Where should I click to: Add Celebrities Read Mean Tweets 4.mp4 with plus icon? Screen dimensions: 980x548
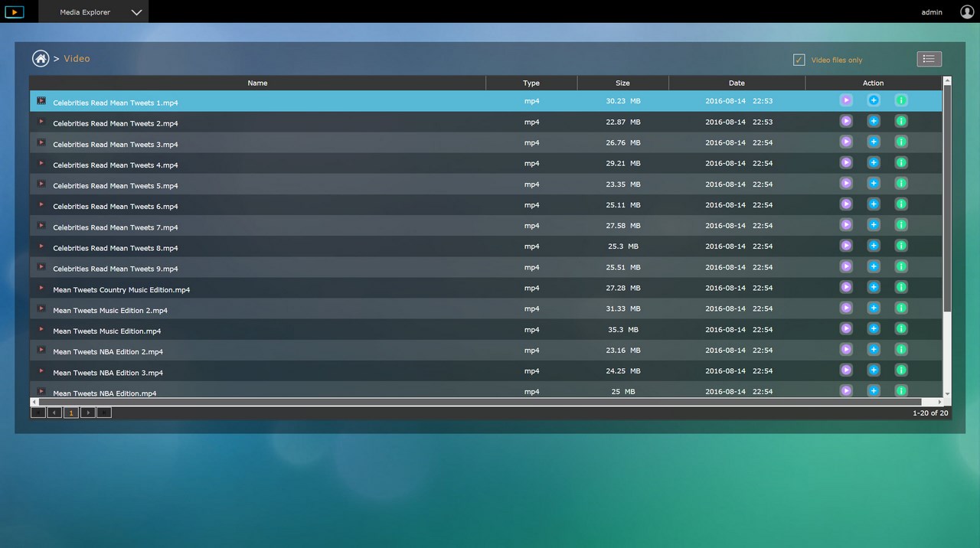[874, 162]
